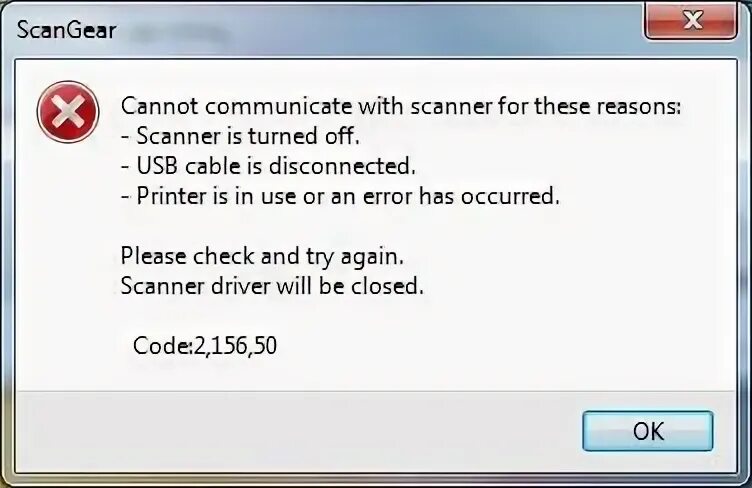Click 'Printer is in use' reason line
The image size is (752, 488).
coord(340,196)
